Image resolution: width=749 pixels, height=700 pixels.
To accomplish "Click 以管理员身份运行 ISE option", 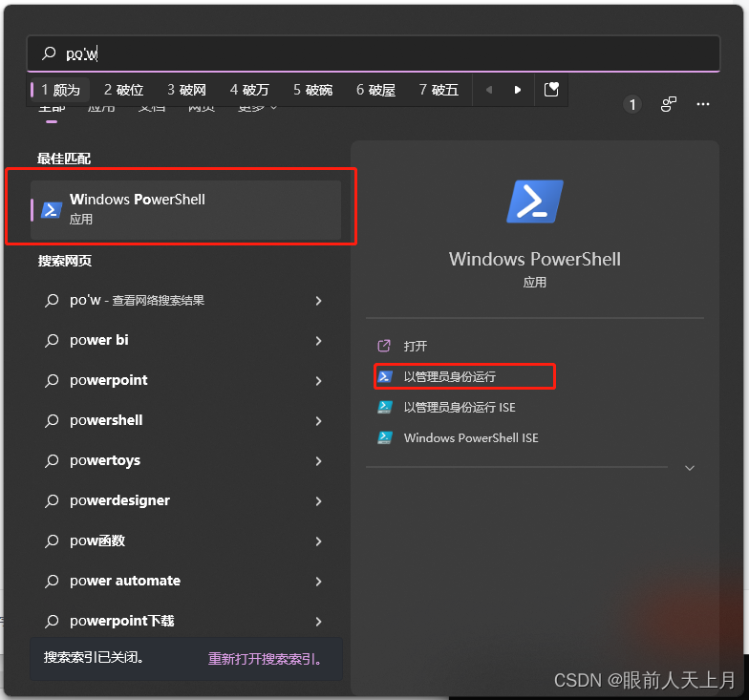I will pos(460,407).
